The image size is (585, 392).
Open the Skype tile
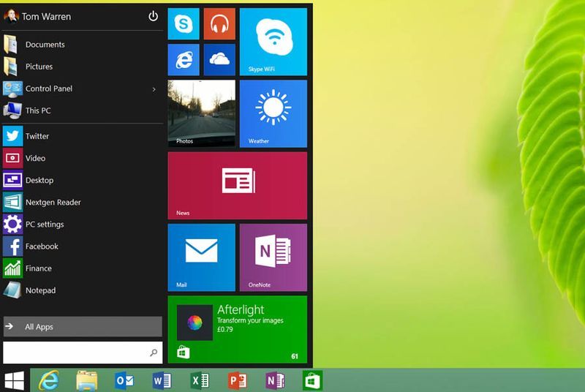tap(184, 24)
